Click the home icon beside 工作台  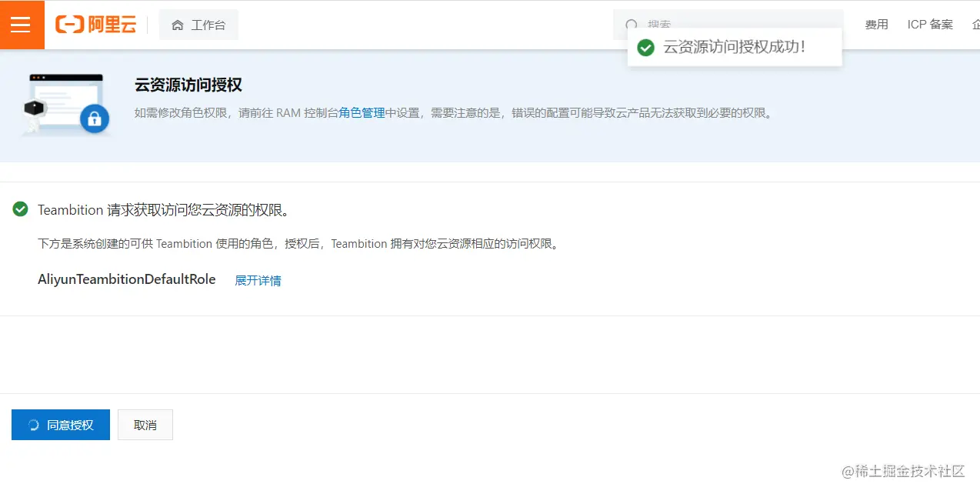pyautogui.click(x=178, y=25)
